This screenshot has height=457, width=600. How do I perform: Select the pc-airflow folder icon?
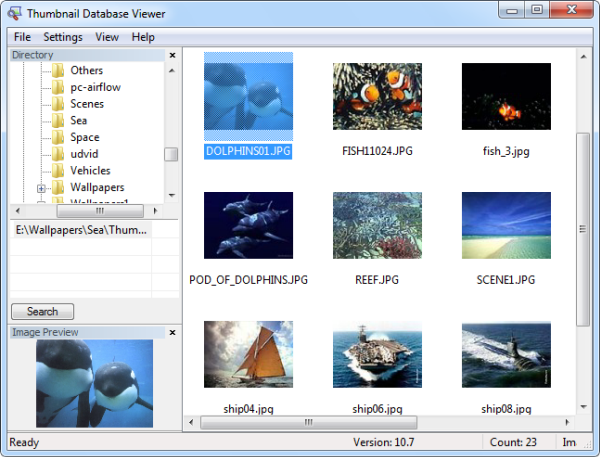click(x=58, y=87)
